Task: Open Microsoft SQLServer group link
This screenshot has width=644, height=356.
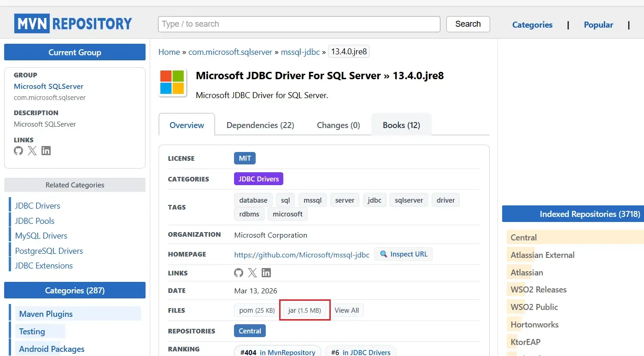Action: 48,86
